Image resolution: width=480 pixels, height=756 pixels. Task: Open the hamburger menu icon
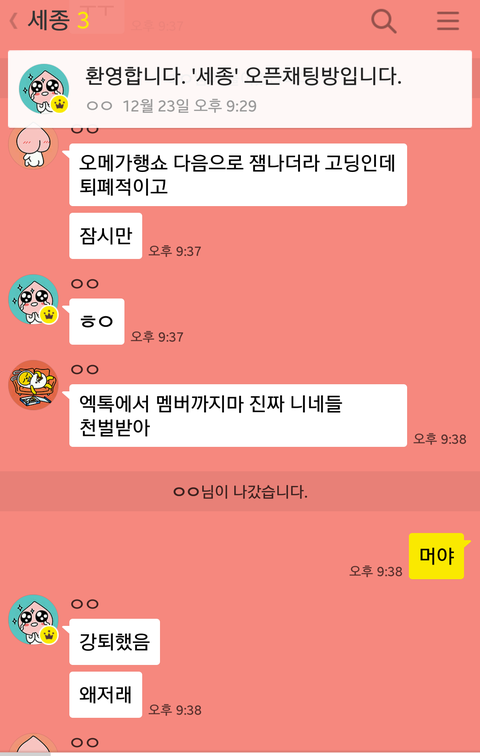pyautogui.click(x=448, y=21)
